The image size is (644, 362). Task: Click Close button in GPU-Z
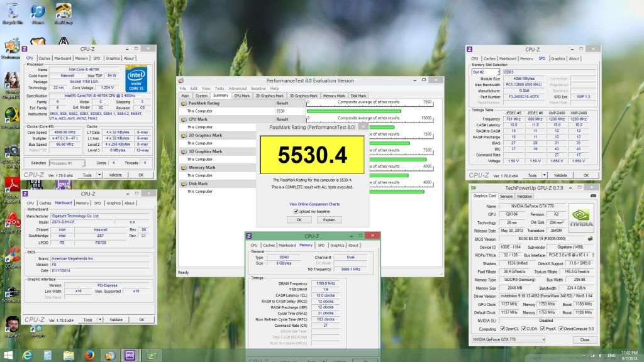[x=584, y=340]
